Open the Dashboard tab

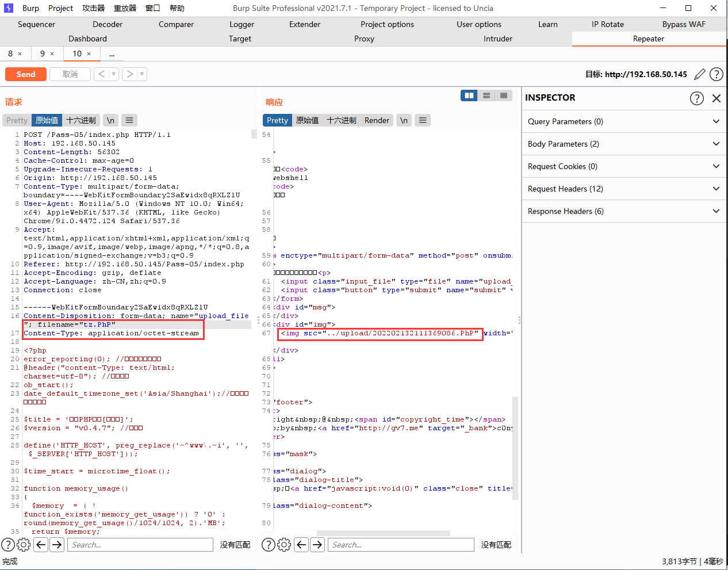tap(87, 39)
